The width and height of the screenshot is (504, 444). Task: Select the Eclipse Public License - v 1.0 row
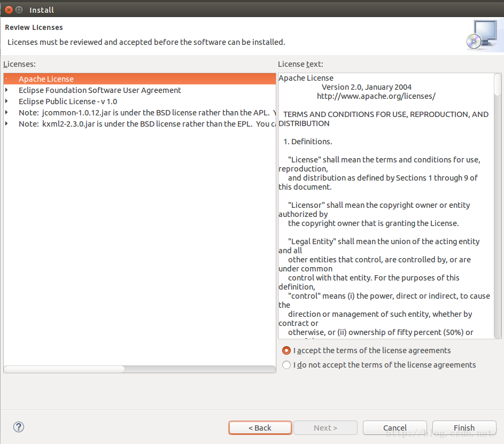pos(140,102)
